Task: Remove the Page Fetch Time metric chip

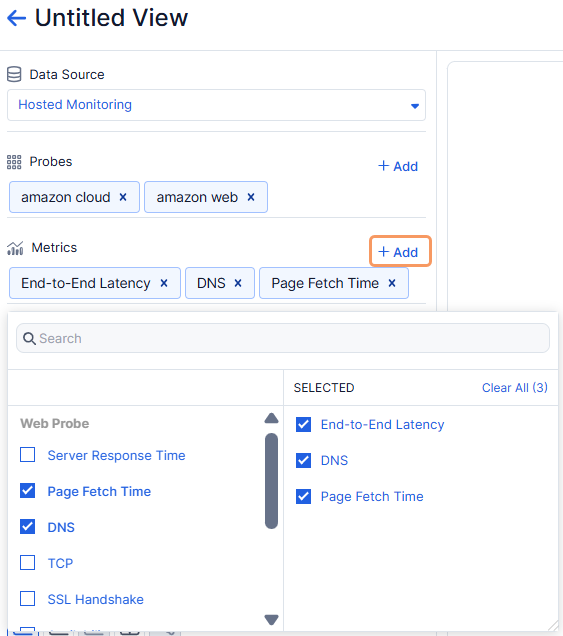Action: click(x=392, y=283)
